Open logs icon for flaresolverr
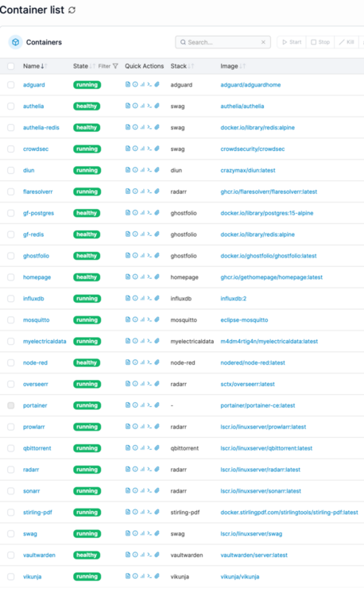Image resolution: width=364 pixels, height=596 pixels. point(128,192)
